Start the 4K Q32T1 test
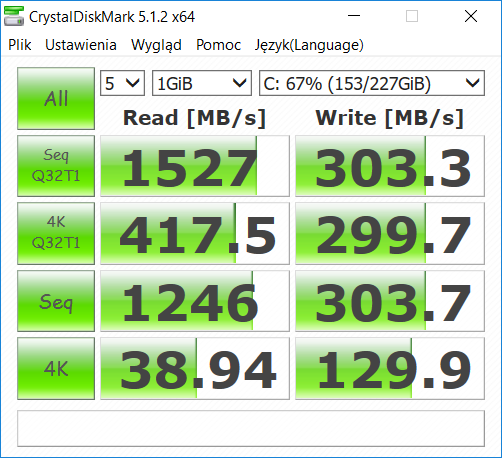 pos(56,233)
